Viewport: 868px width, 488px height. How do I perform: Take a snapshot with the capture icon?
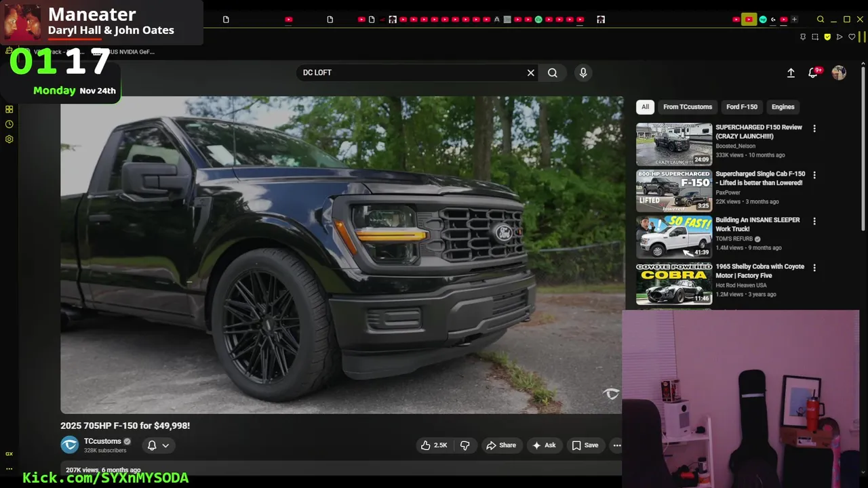(x=815, y=37)
